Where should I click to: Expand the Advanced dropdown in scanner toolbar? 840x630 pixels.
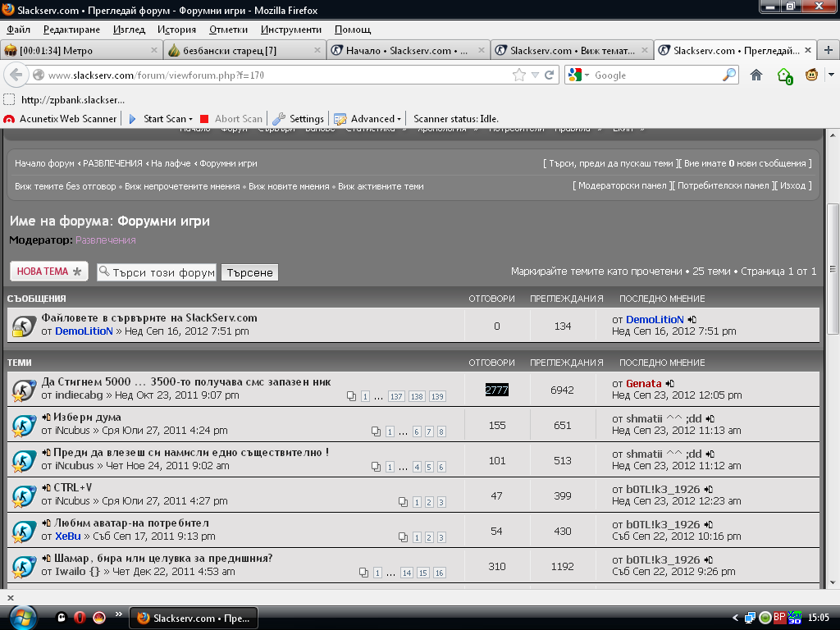(x=399, y=119)
